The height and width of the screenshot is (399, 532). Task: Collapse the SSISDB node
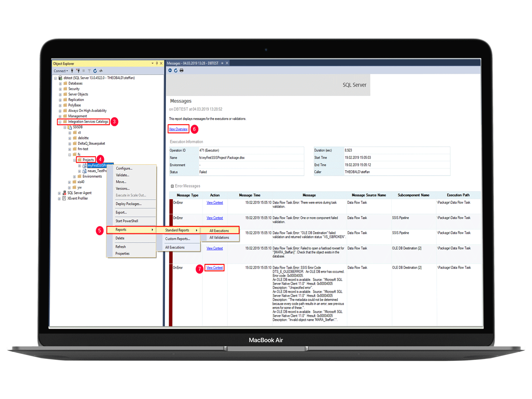tap(65, 127)
